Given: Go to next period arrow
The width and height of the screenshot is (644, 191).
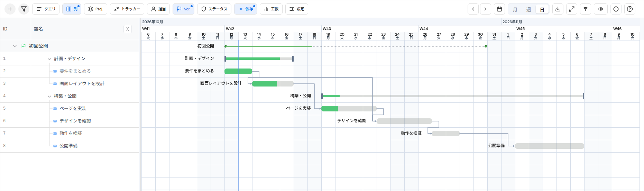Looking at the screenshot, I should (x=486, y=9).
